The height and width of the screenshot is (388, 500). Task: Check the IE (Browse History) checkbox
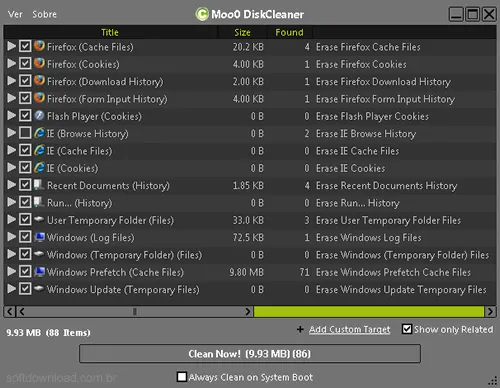coord(25,133)
